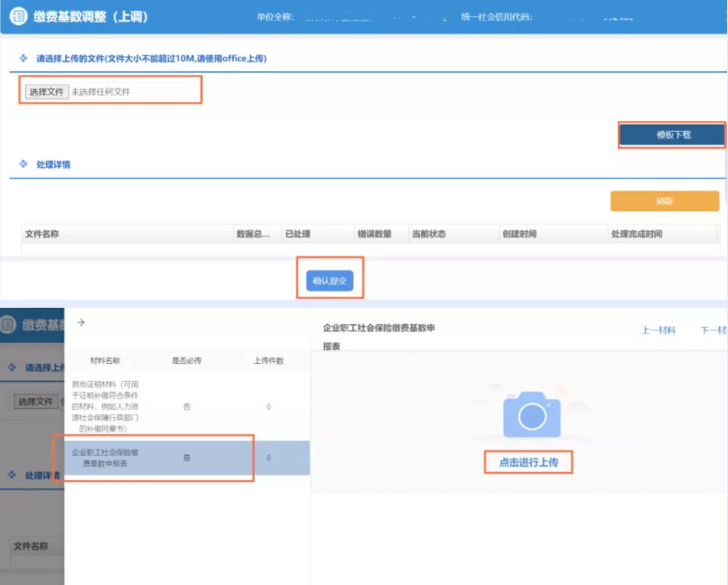728x585 pixels.
Task: Click the 是否必传 column header
Action: click(x=187, y=360)
